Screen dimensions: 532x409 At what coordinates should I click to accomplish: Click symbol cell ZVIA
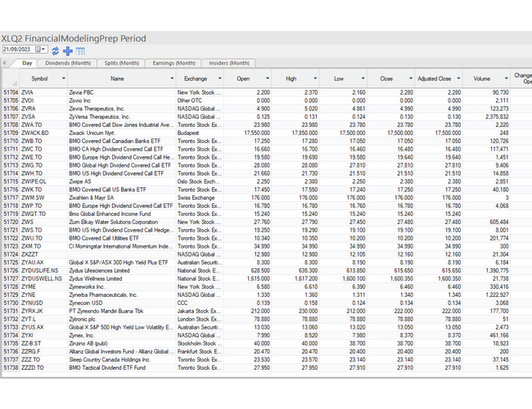[43, 92]
